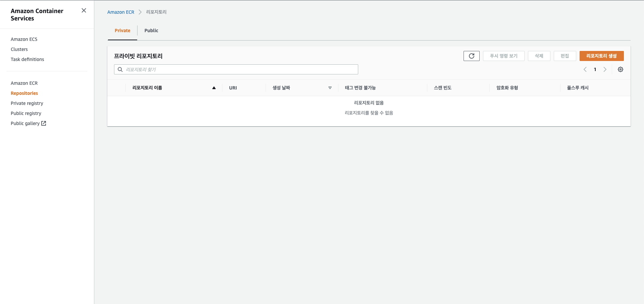Screen dimensions: 644x304
Task: Open Private registry in sidebar
Action: [27, 103]
